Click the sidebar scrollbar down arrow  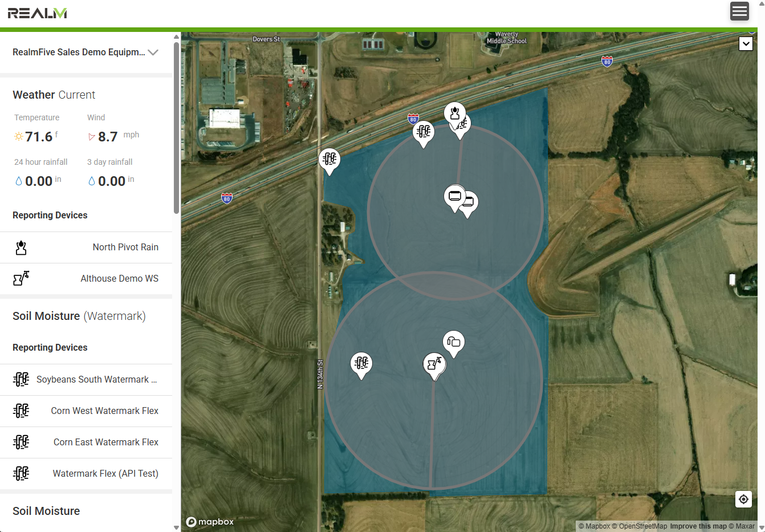point(177,529)
